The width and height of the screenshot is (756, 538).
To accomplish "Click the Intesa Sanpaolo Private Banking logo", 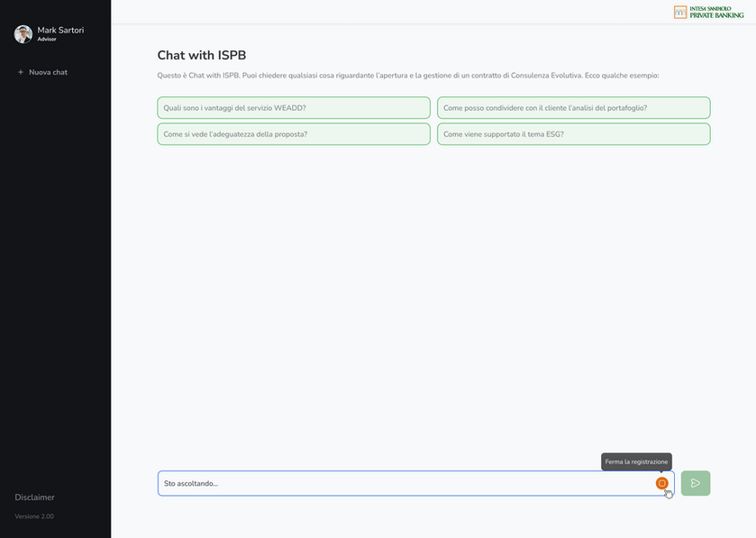I will click(709, 12).
